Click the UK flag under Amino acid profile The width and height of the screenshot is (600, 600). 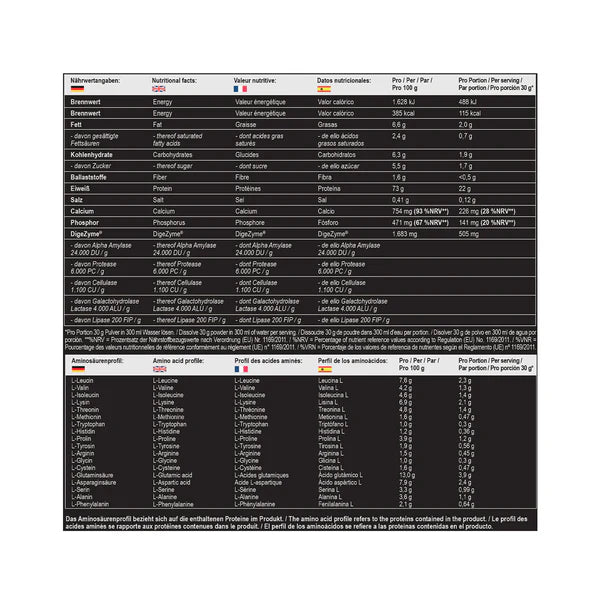[x=158, y=369]
